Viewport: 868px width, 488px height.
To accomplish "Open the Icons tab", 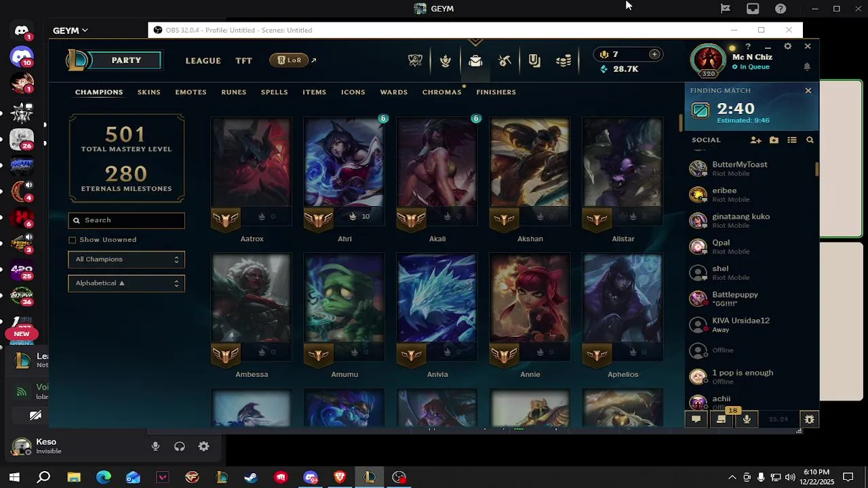I will click(353, 92).
